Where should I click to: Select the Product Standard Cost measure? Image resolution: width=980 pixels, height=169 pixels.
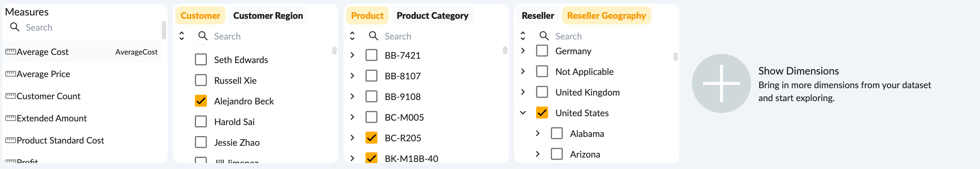pyautogui.click(x=60, y=140)
